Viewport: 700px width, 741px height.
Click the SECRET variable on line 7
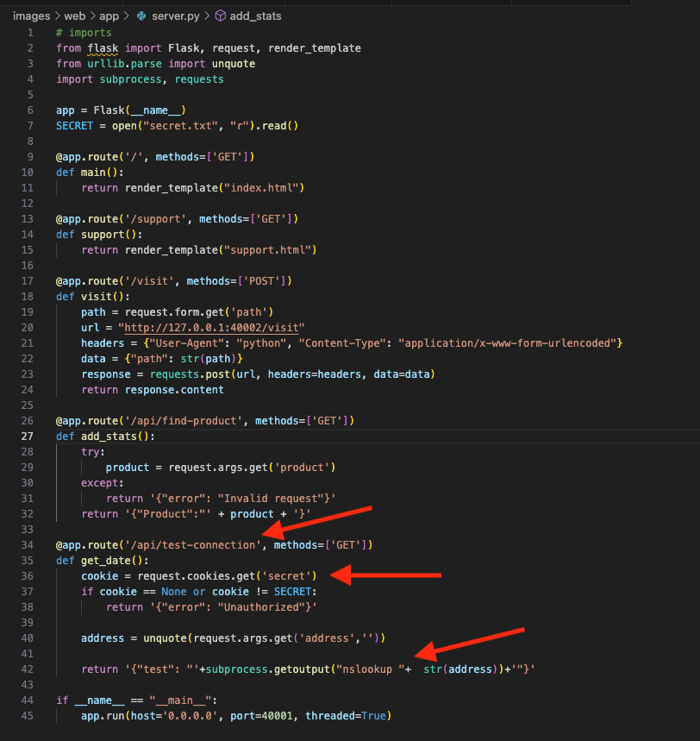[75, 126]
